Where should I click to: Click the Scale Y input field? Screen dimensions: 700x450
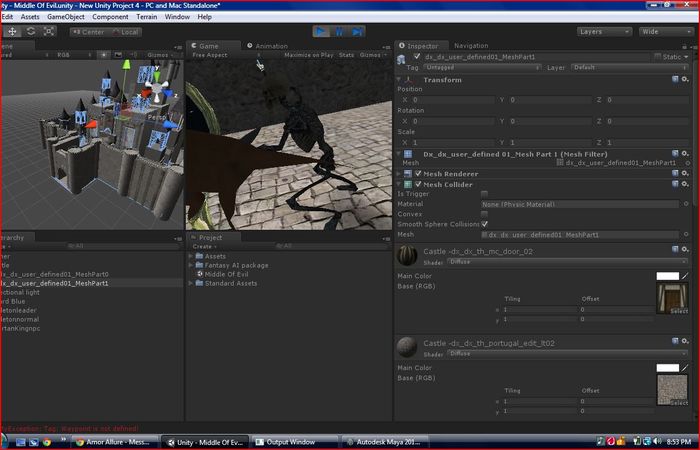(550, 143)
